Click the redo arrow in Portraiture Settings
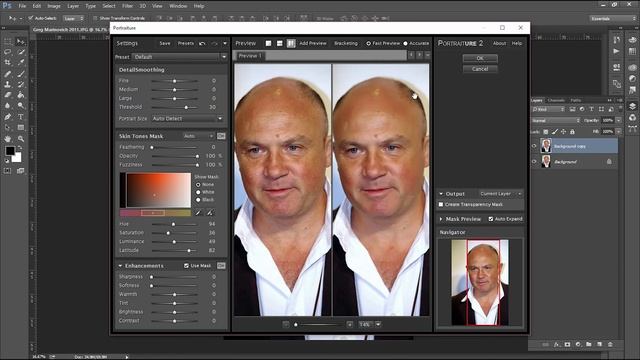The image size is (640, 360). 215,43
